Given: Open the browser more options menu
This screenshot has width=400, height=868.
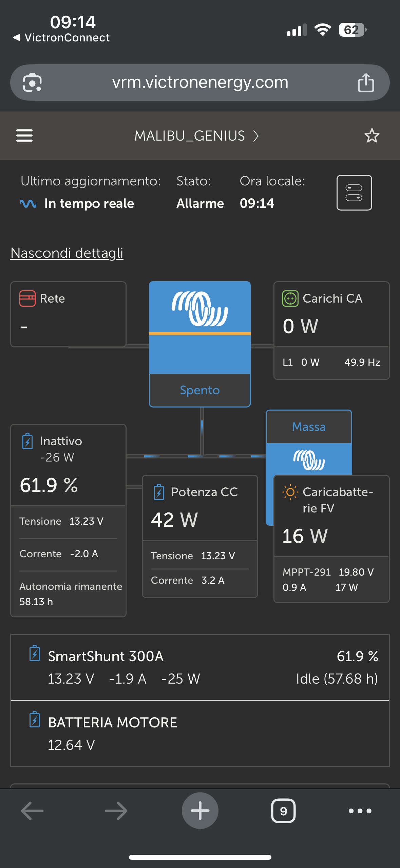Looking at the screenshot, I should coord(360,811).
